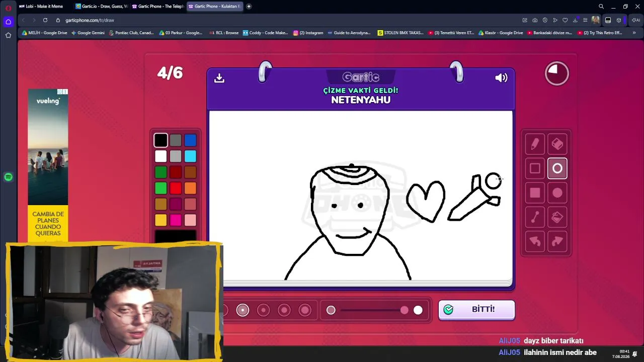Choose the fourth brush thickness
This screenshot has width=644, height=362.
click(x=284, y=310)
